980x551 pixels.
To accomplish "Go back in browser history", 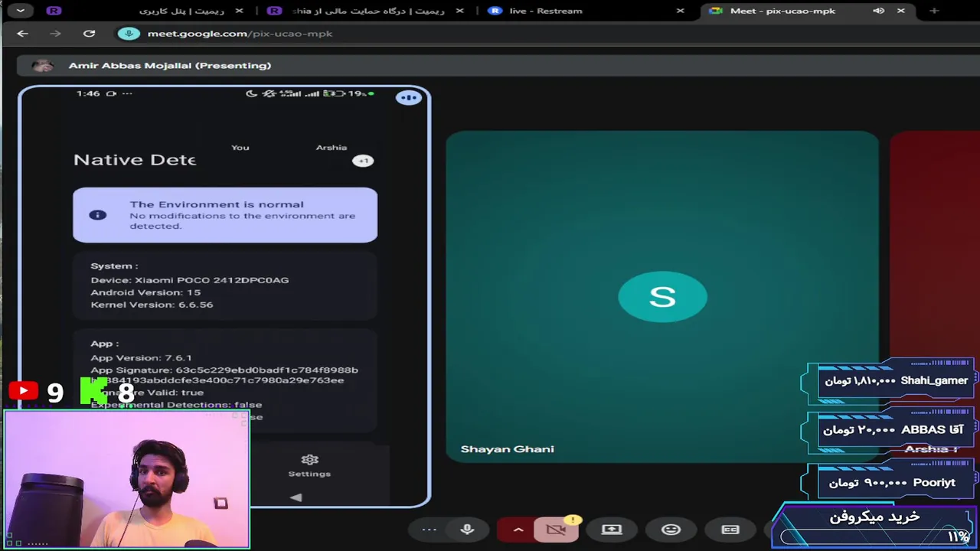I will 22,34.
